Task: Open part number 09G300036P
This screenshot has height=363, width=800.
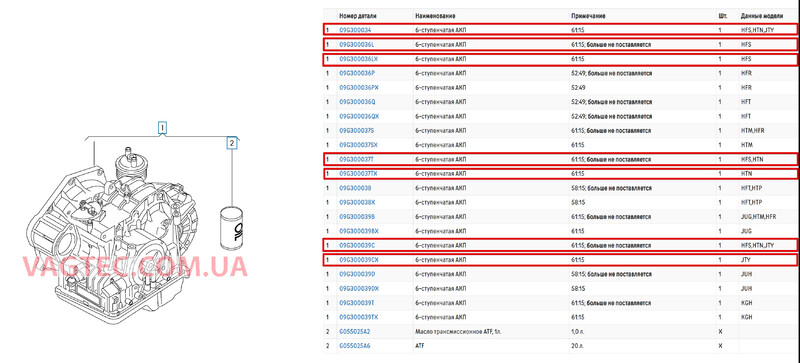Action: (358, 73)
